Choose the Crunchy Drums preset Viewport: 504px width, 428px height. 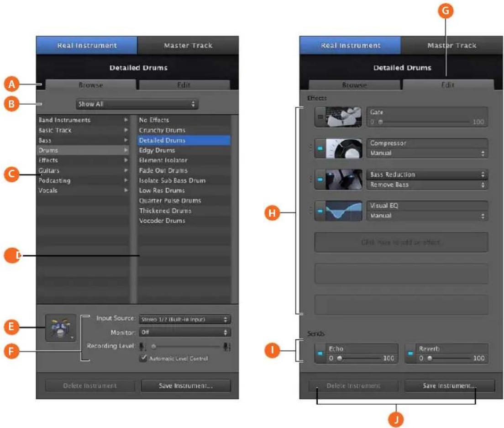pos(184,130)
